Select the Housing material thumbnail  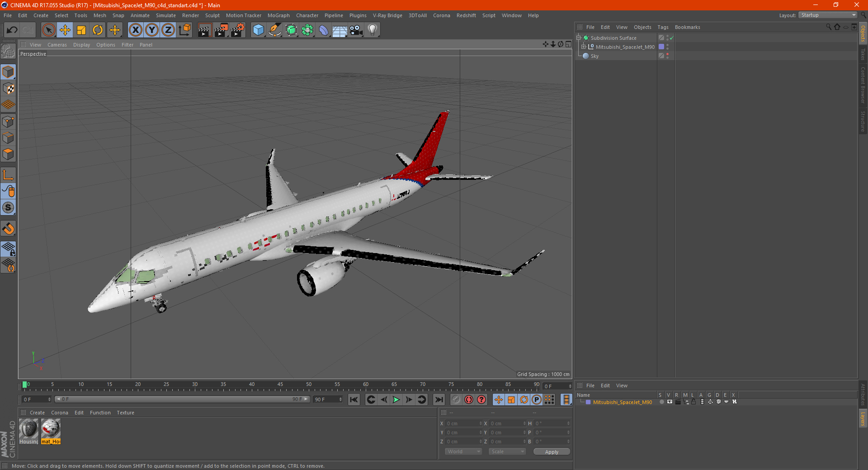coord(29,432)
